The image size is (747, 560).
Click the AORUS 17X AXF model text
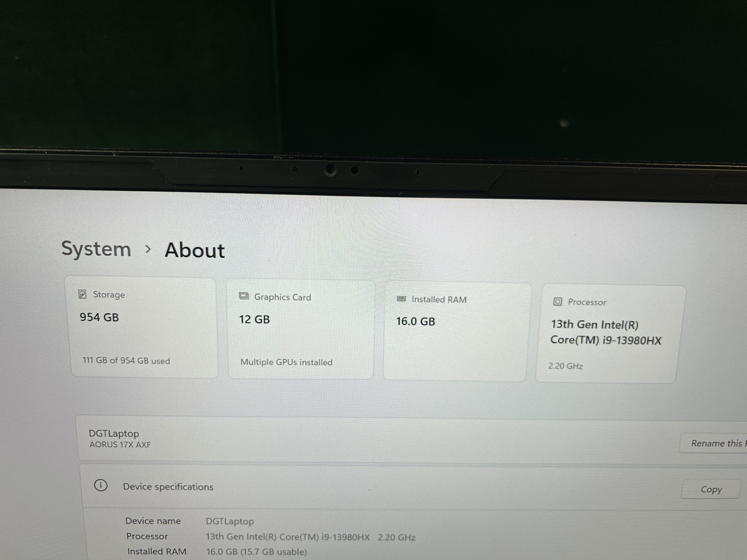(x=120, y=445)
